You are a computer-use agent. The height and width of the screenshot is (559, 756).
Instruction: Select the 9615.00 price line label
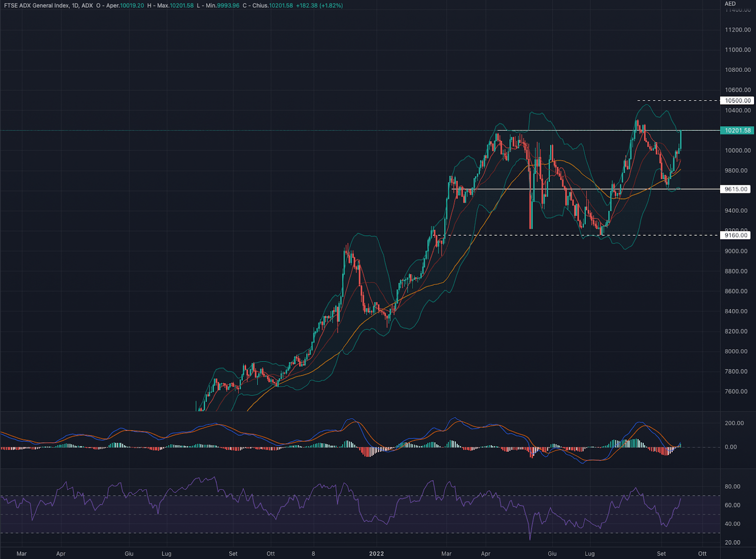735,189
